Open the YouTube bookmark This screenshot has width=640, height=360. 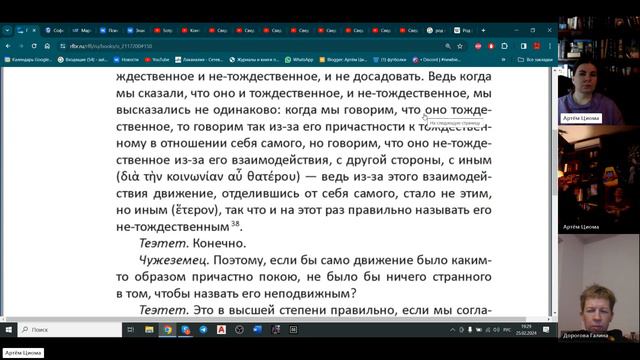point(157,60)
